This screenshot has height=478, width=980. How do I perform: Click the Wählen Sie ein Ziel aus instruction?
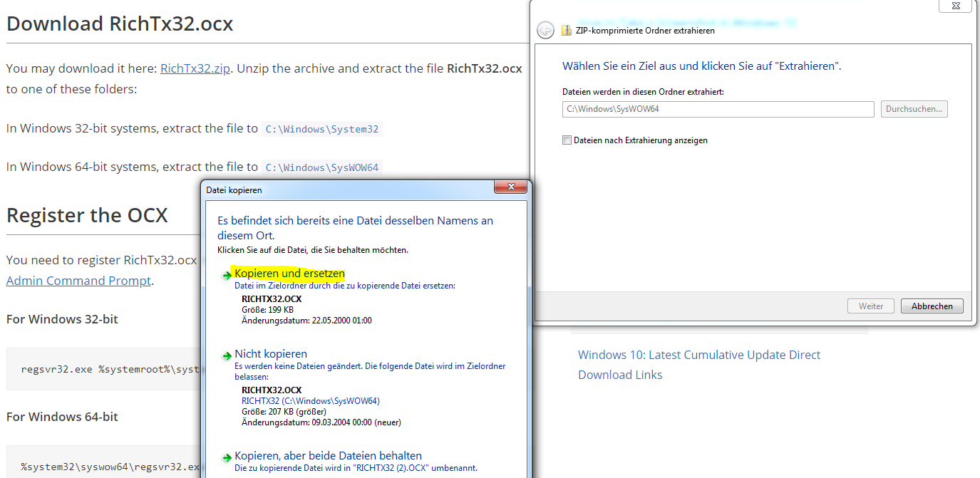(x=702, y=66)
